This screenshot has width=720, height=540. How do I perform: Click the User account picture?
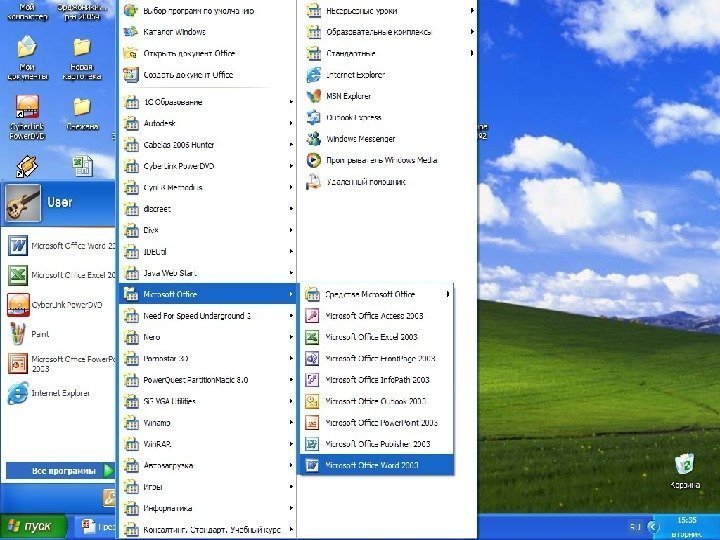point(23,202)
